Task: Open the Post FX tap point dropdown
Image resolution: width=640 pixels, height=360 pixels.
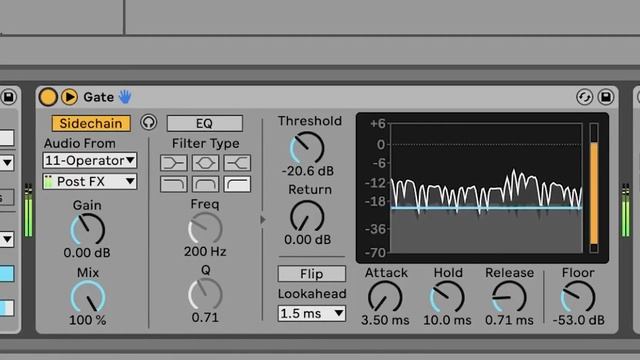Action: tap(89, 181)
